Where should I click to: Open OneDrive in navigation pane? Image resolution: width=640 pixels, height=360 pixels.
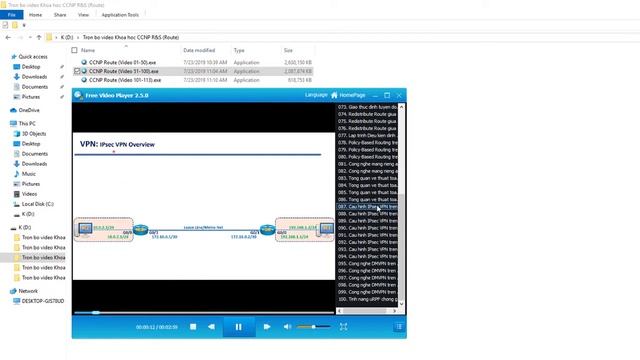tap(29, 110)
